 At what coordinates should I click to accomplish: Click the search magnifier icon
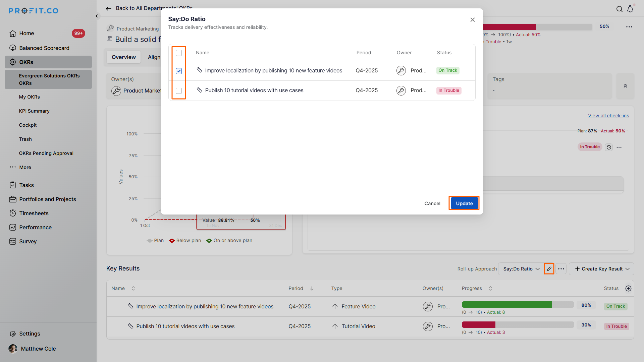[619, 9]
